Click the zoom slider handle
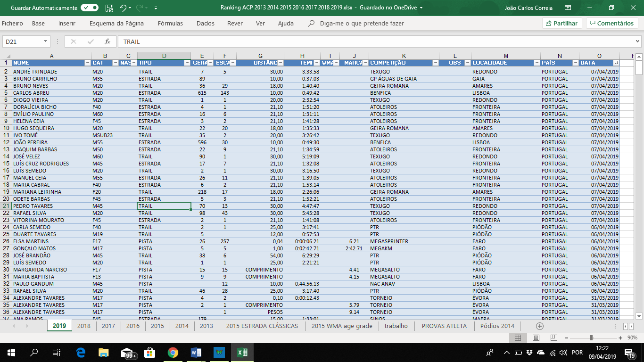The width and height of the screenshot is (644, 362). click(x=591, y=338)
